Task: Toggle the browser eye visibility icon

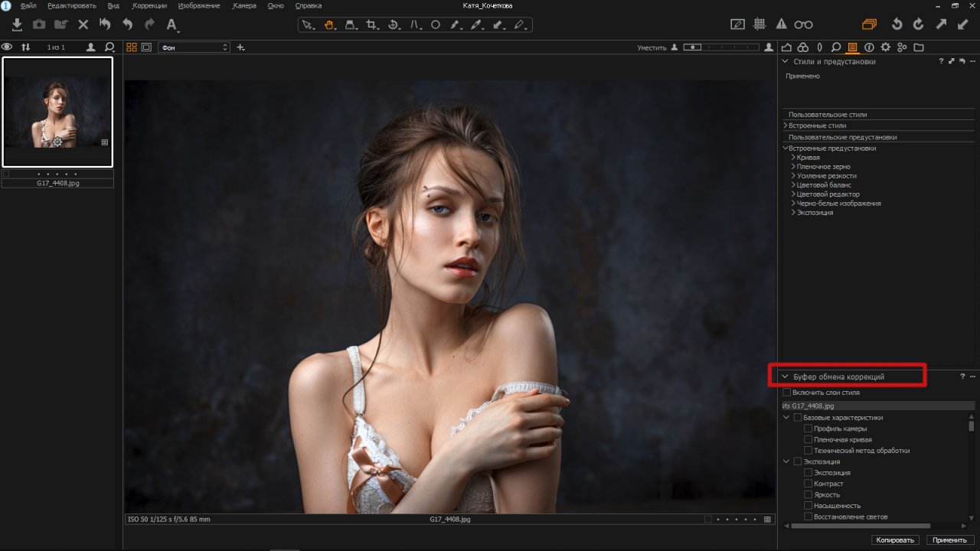Action: click(7, 47)
